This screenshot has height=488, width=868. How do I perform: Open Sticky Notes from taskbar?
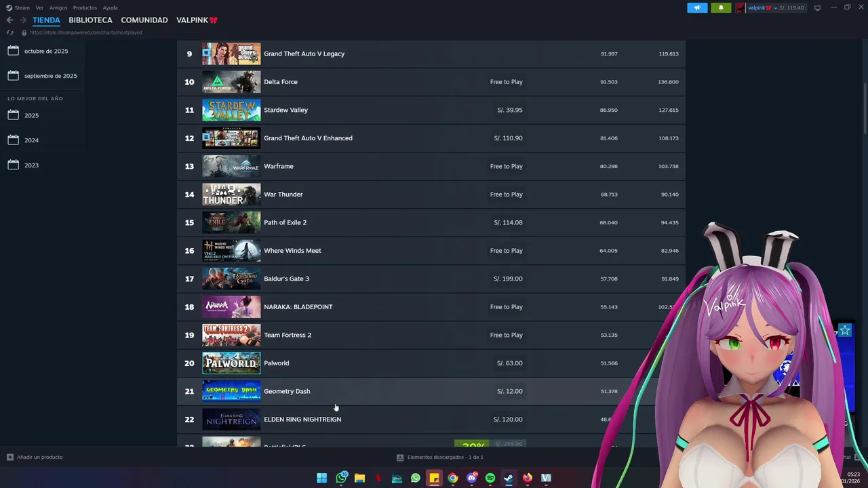(x=434, y=478)
